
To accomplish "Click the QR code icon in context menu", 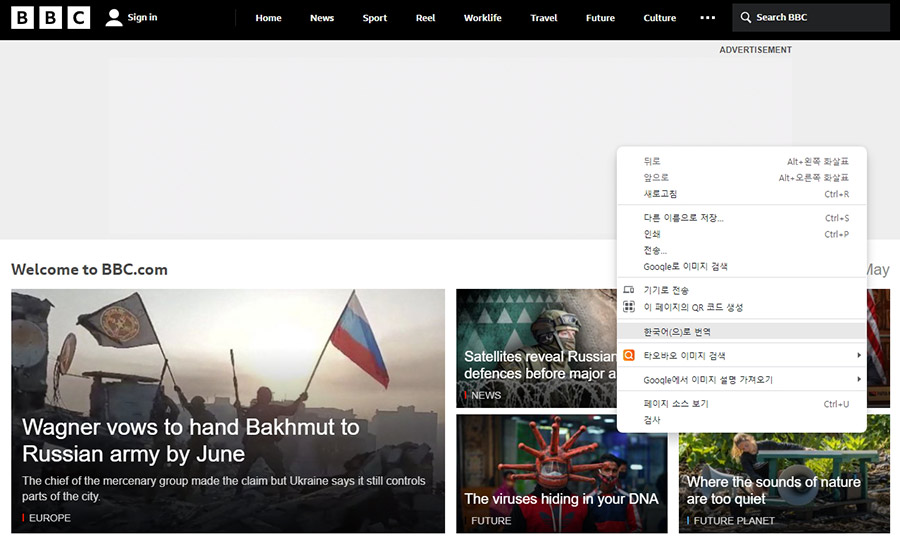I will click(x=629, y=306).
